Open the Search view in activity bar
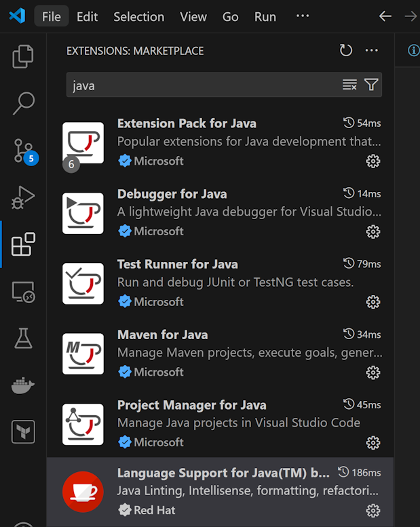420x527 pixels. point(23,103)
